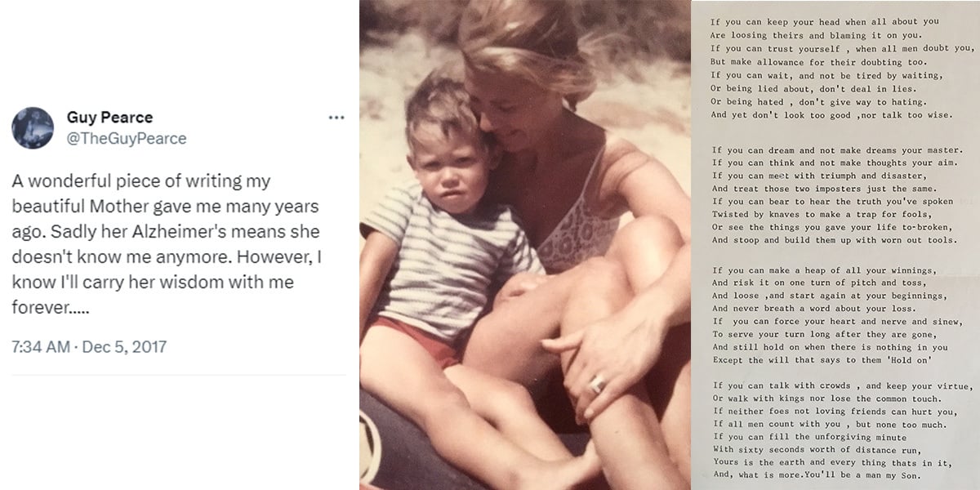Open the typed poem image

(834, 245)
